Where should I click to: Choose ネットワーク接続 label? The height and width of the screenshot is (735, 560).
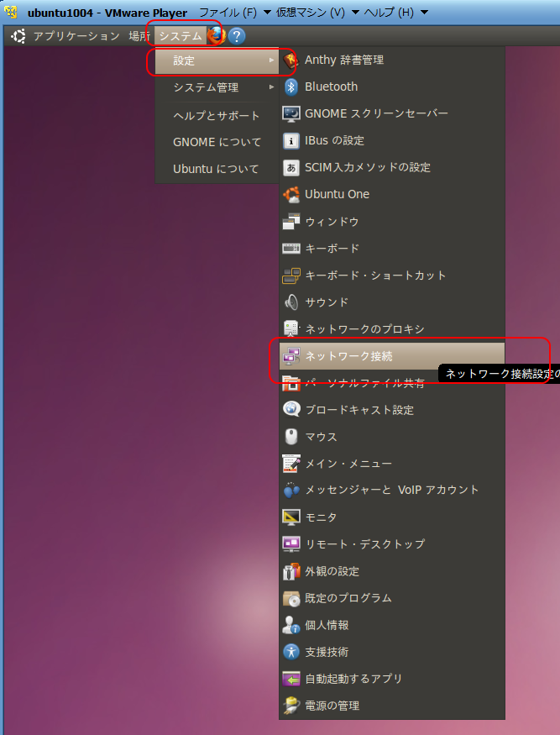(x=348, y=356)
